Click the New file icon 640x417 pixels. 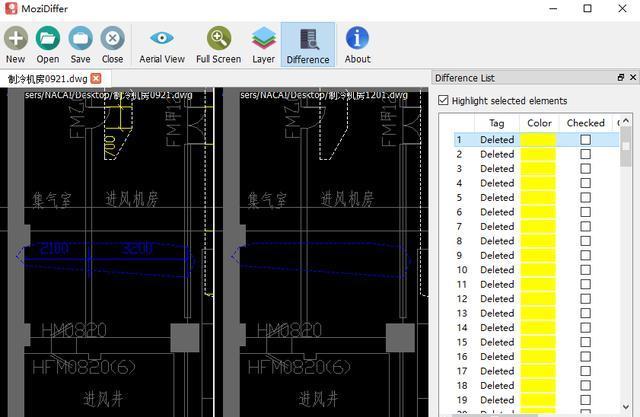pyautogui.click(x=15, y=39)
